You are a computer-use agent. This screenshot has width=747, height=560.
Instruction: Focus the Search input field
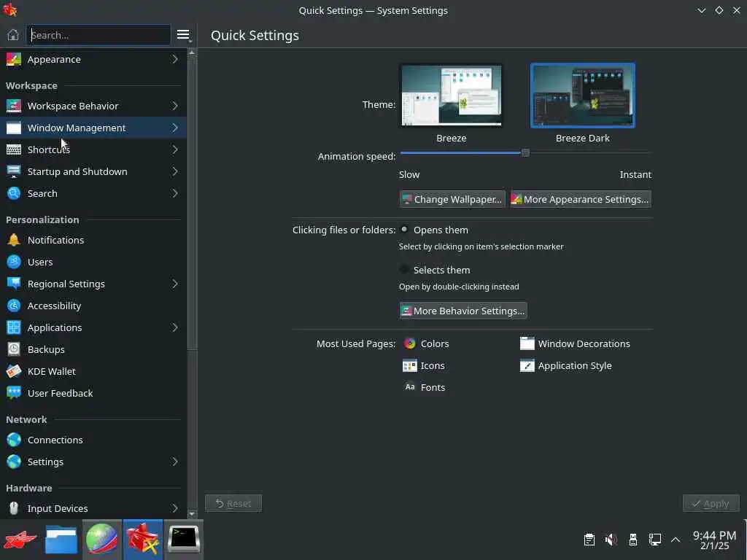pyautogui.click(x=98, y=35)
